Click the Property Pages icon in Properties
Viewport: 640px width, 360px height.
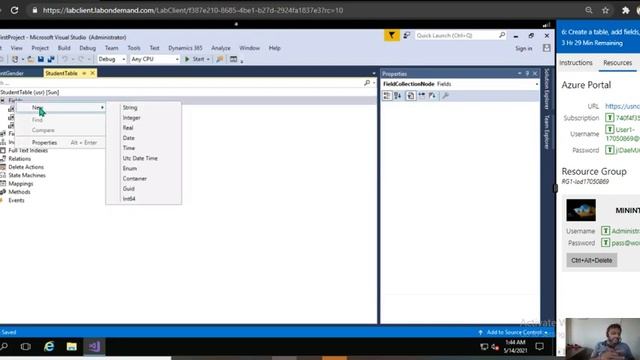coord(411,96)
